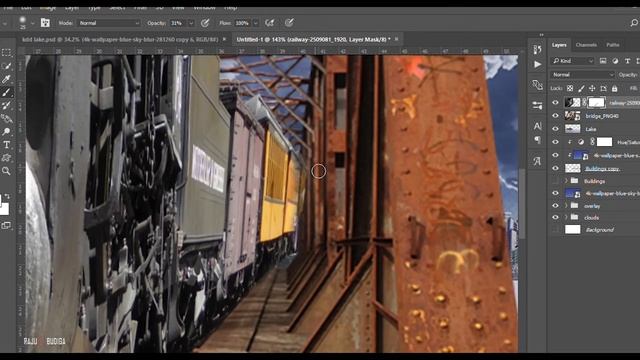The image size is (640, 360).
Task: Open the Window menu
Action: [204, 8]
